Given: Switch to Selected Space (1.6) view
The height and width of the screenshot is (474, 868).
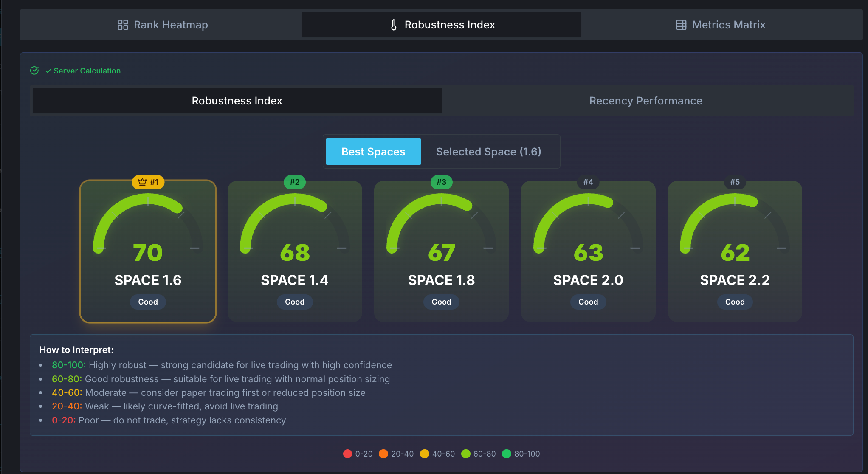Looking at the screenshot, I should pos(489,152).
